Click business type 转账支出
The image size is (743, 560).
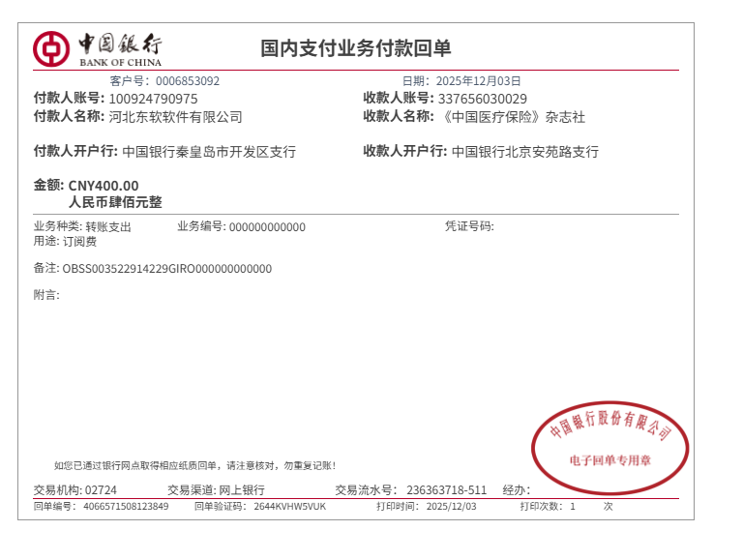(108, 227)
